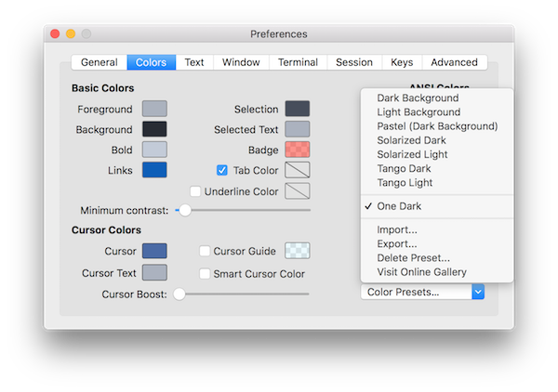Turn on Smart Cursor Color

[x=205, y=274]
